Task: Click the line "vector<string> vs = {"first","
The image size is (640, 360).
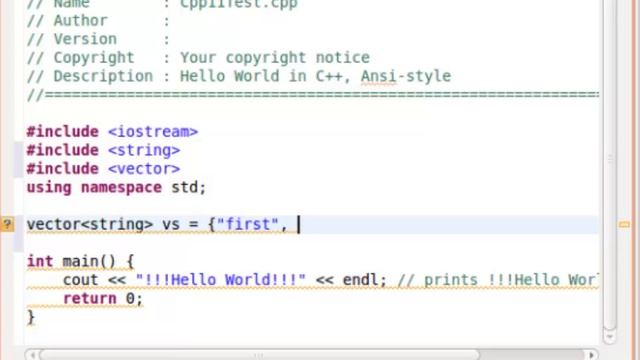Action: click(x=157, y=224)
